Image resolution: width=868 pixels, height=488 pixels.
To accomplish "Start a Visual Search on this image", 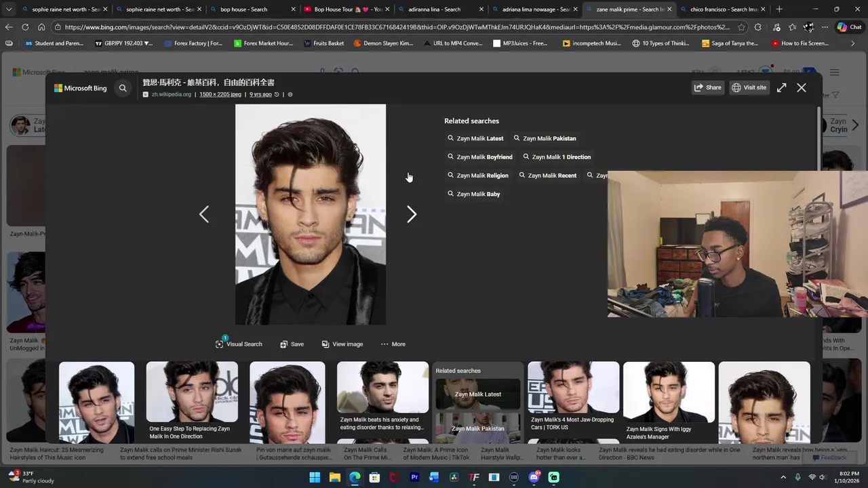I will point(239,344).
